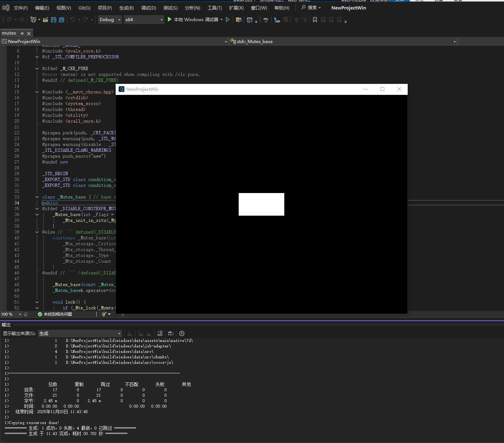Collapse the include block at line 15
The image size is (504, 443).
(x=37, y=92)
